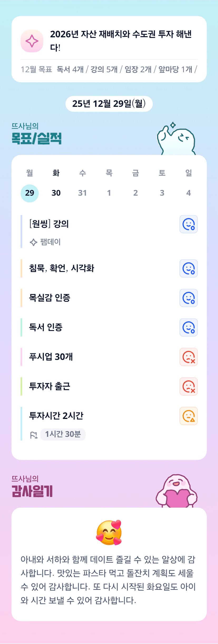Viewport: 218px width, 644px height.
Task: Click red sad face icon for 투자자 출근
Action: click(x=188, y=387)
